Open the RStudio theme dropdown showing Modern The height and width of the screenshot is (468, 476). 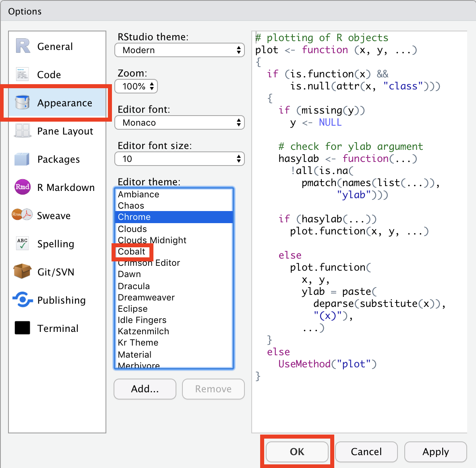coord(179,50)
